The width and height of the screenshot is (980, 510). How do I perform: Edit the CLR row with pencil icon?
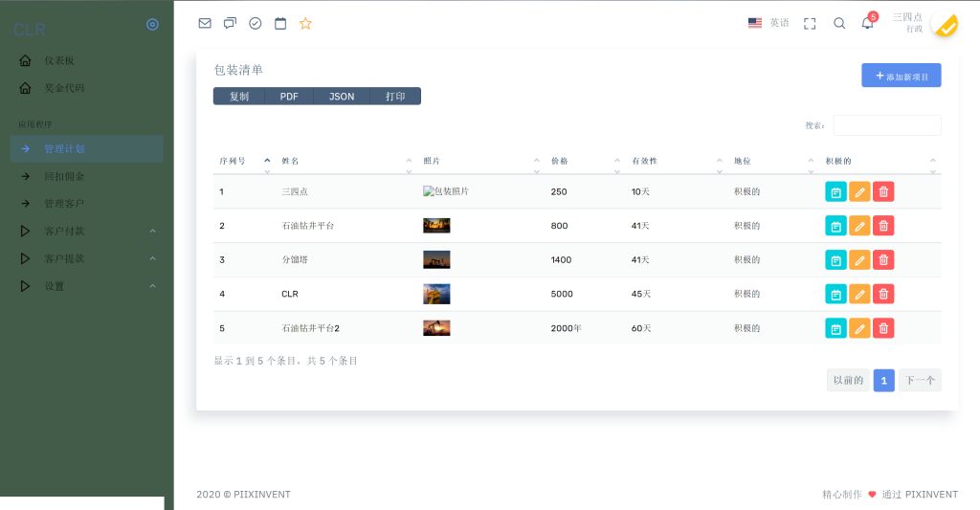pyautogui.click(x=859, y=294)
